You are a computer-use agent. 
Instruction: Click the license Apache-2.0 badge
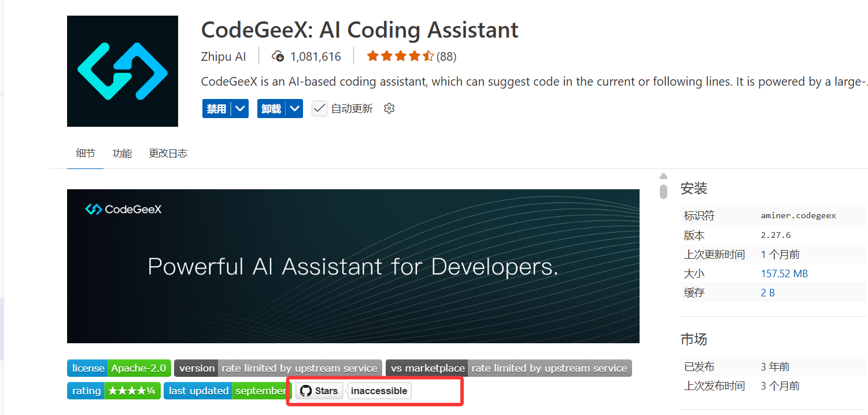(119, 368)
